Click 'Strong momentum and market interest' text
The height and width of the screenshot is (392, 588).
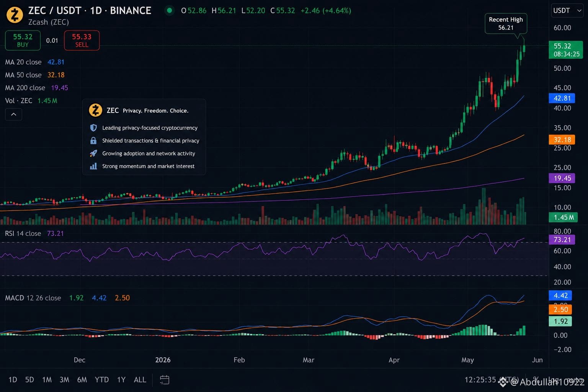(148, 166)
